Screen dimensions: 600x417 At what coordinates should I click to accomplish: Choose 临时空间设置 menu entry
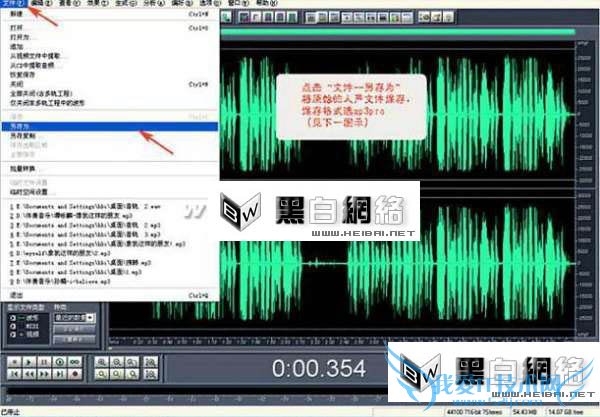[x=110, y=192]
